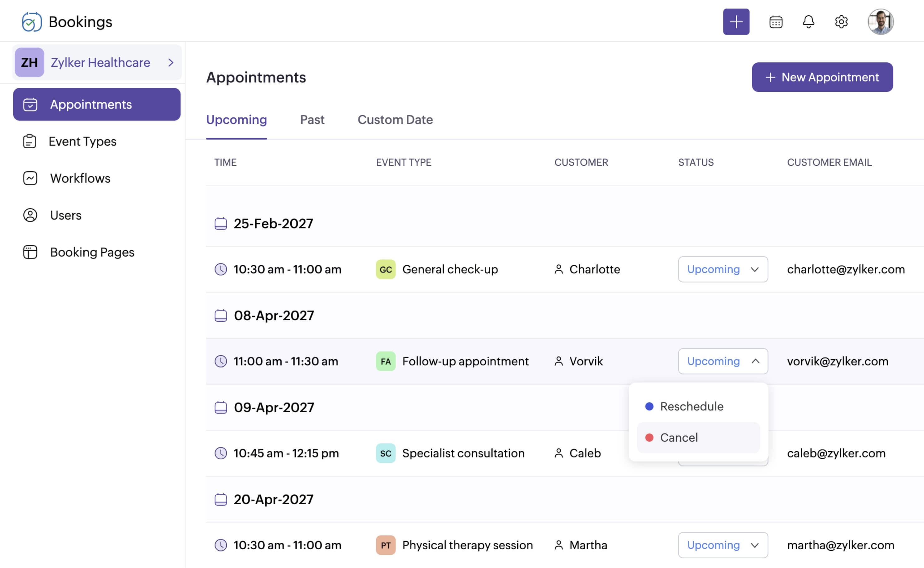Click charlotte@zylker.com email
Image resolution: width=924 pixels, height=568 pixels.
845,269
